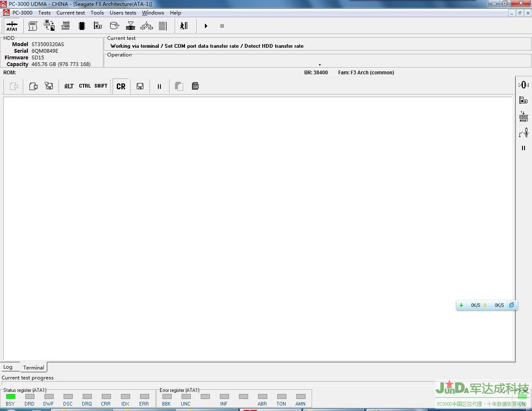Click the BR: 38400 label
532x411 pixels.
pos(316,73)
